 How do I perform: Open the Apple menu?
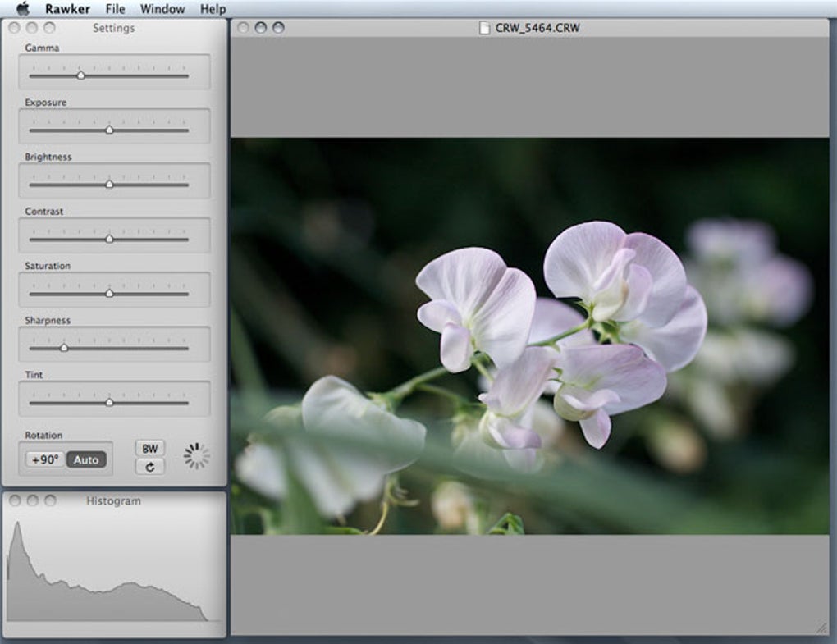[22, 9]
